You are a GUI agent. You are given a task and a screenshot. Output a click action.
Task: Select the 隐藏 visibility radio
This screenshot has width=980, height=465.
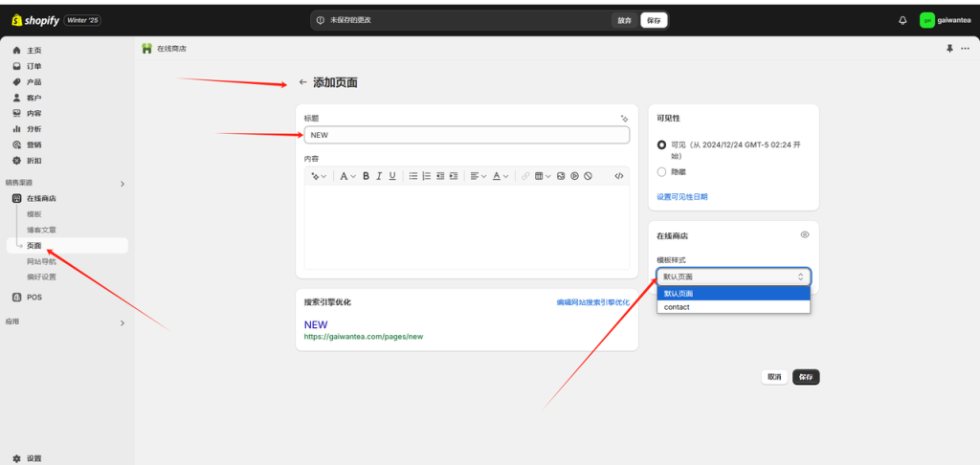point(662,171)
